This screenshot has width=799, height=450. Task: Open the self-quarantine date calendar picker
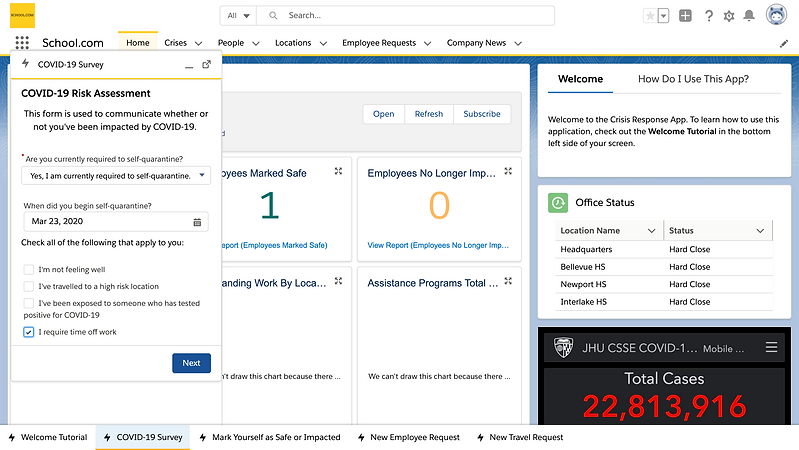tap(197, 222)
